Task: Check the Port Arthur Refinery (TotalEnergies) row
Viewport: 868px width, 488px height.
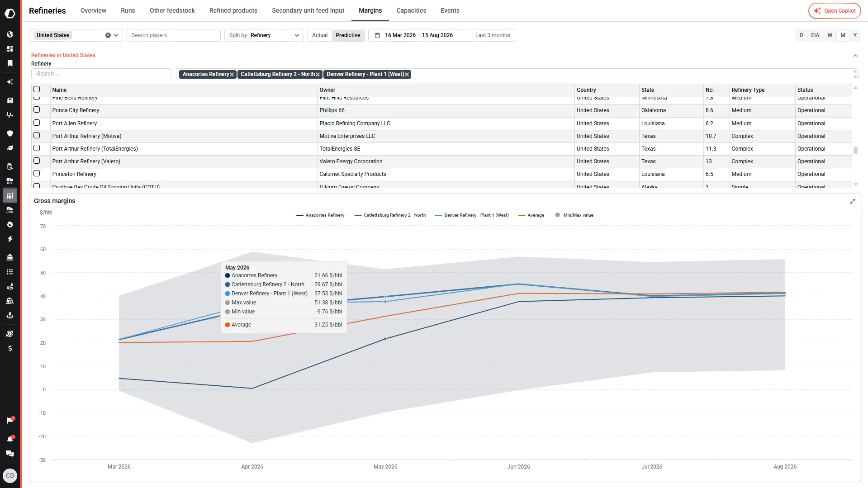Action: click(37, 148)
